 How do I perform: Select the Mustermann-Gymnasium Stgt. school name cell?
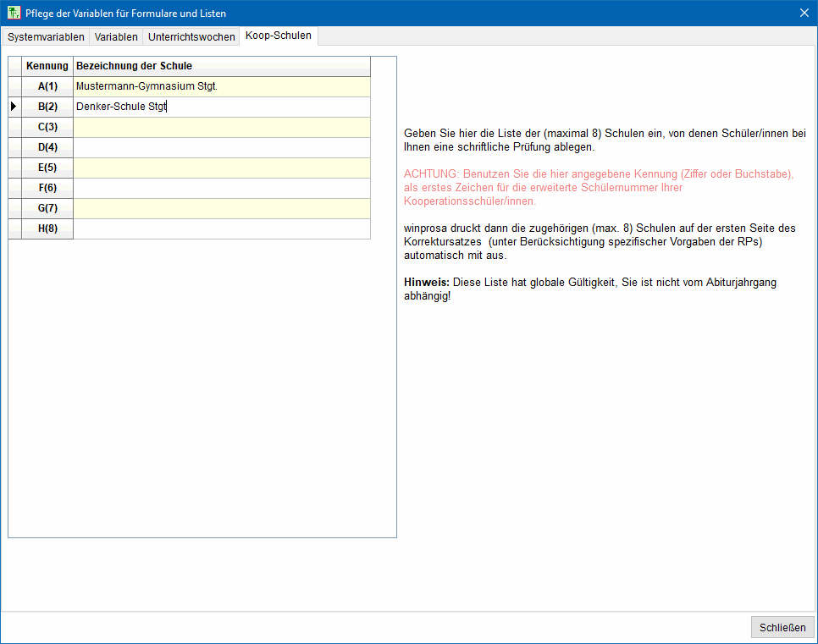tap(221, 86)
